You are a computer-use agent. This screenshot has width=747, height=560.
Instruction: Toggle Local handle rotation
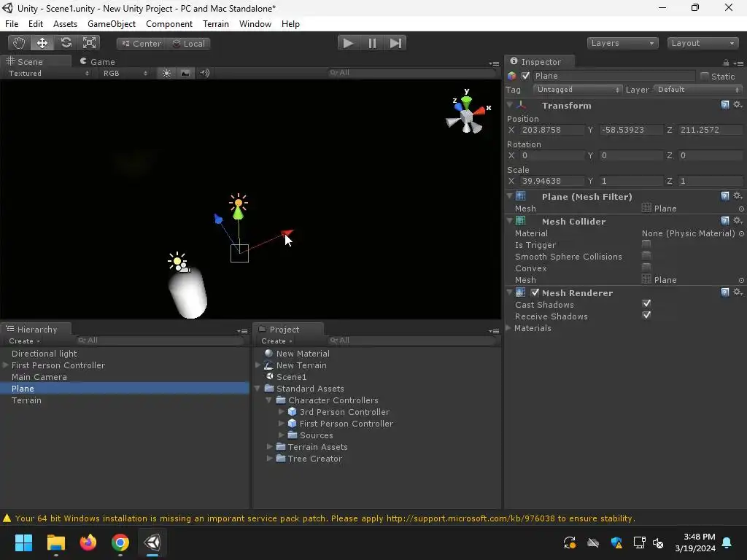coord(188,43)
